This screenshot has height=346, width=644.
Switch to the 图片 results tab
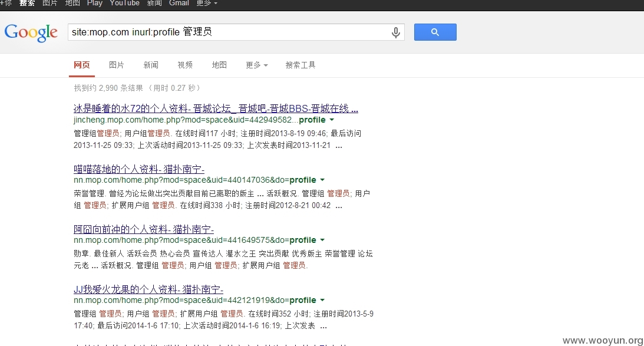pyautogui.click(x=116, y=65)
